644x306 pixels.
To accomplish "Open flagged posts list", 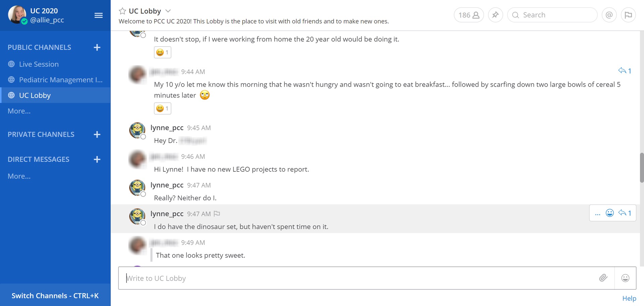I will (x=628, y=15).
